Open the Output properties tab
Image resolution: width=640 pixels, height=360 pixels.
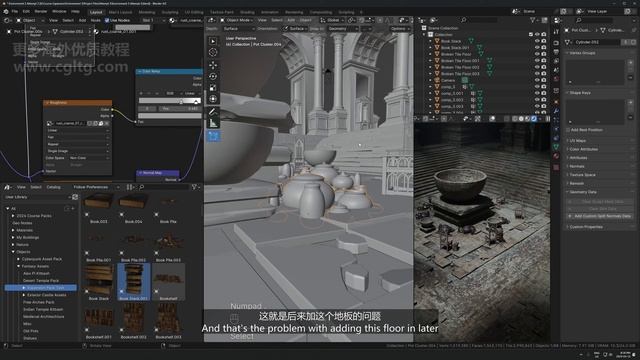coord(556,52)
